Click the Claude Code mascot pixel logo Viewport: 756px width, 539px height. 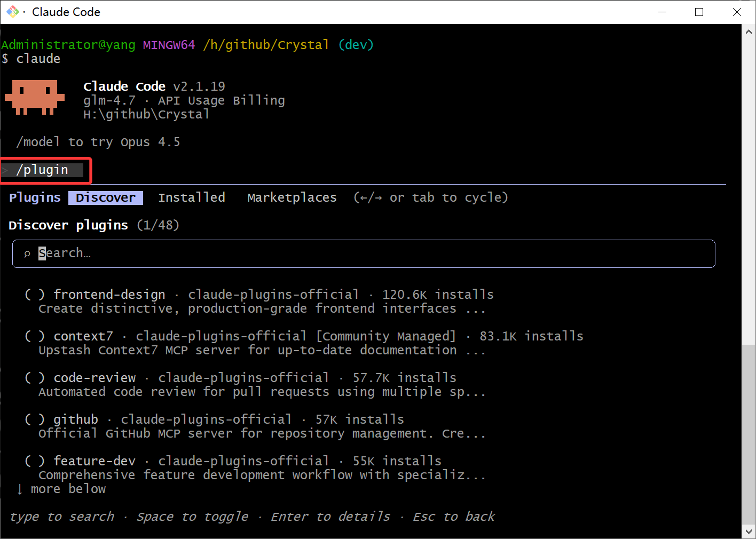click(35, 98)
